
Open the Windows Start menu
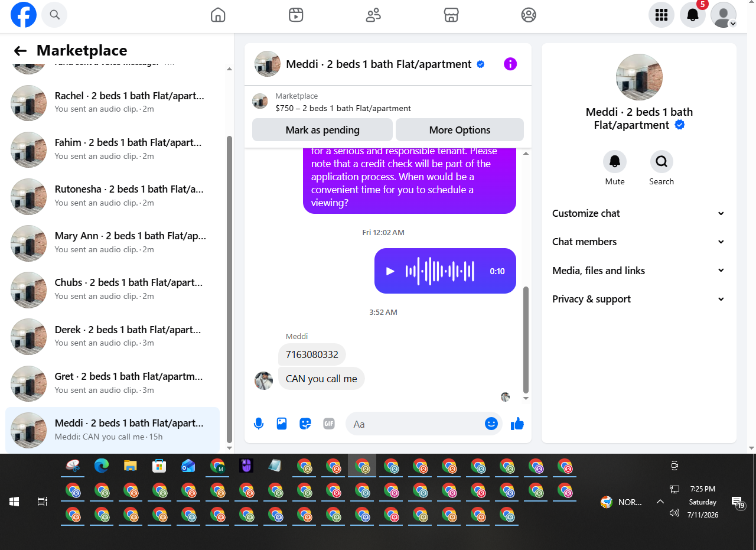(14, 502)
